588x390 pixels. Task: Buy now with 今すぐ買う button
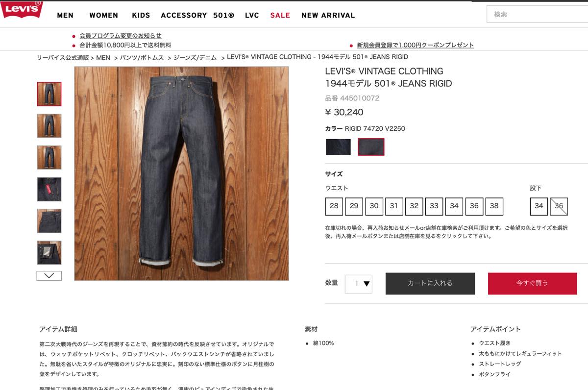click(x=532, y=284)
